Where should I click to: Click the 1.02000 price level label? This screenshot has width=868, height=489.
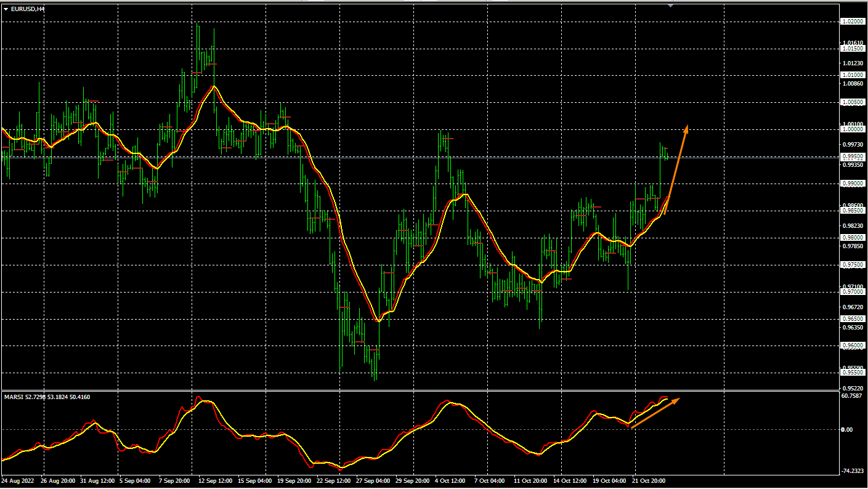[x=853, y=22]
